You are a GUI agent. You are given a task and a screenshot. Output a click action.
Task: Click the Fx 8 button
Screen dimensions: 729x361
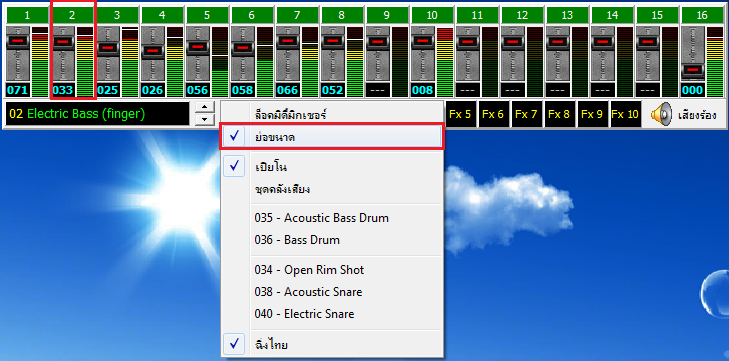[559, 114]
